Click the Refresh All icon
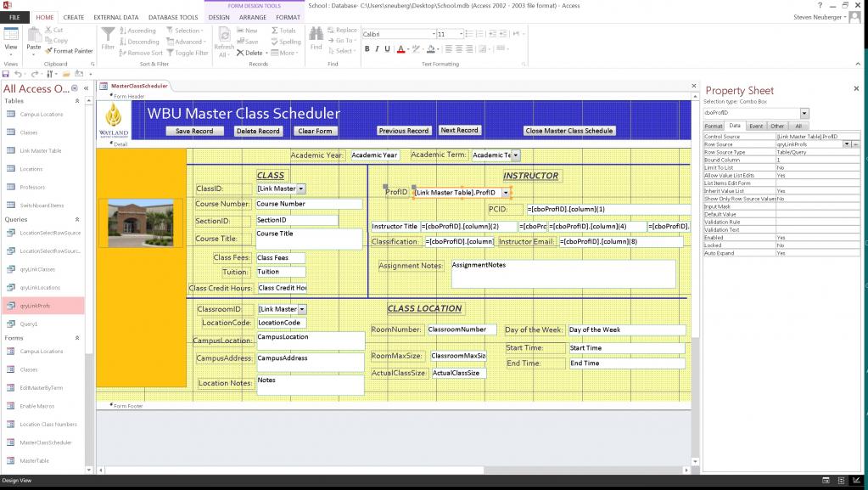 [x=224, y=35]
